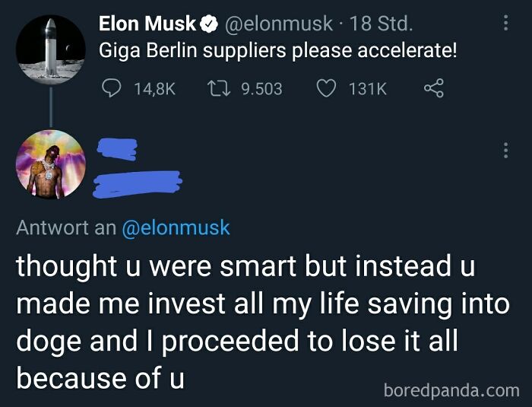Open the "Giga Berlin suppliers" tweet text
The width and height of the screenshot is (532, 407).
tap(277, 52)
